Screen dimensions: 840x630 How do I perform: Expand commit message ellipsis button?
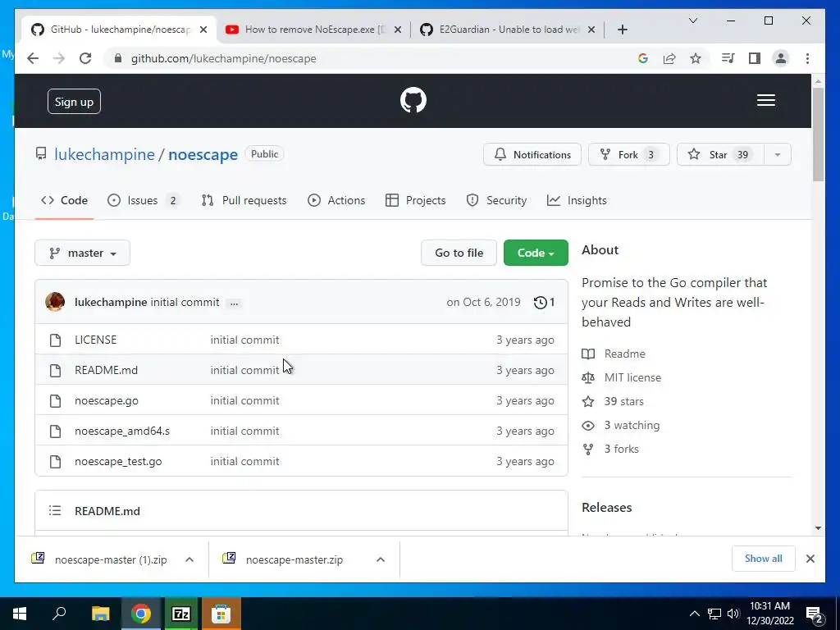pyautogui.click(x=234, y=304)
